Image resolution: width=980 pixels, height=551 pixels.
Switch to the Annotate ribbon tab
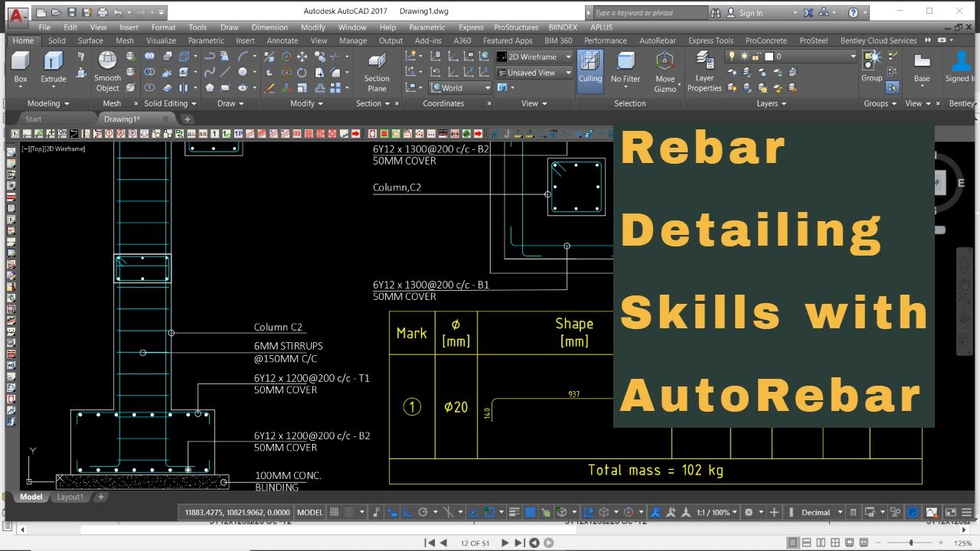(283, 41)
